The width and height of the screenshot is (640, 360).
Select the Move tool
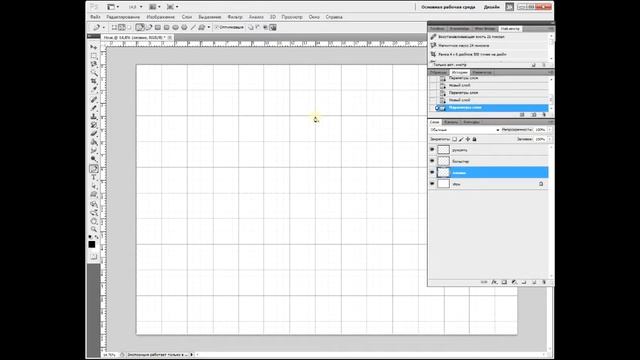[x=94, y=47]
